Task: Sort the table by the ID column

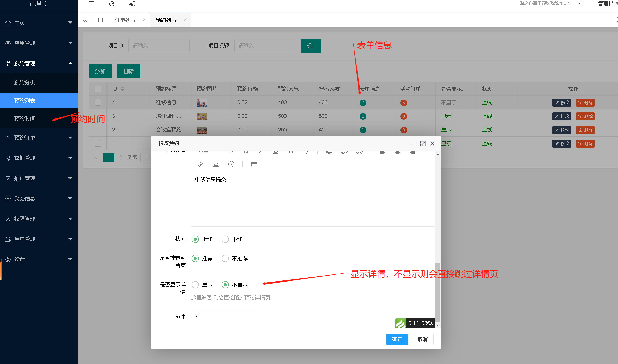Action: click(122, 89)
